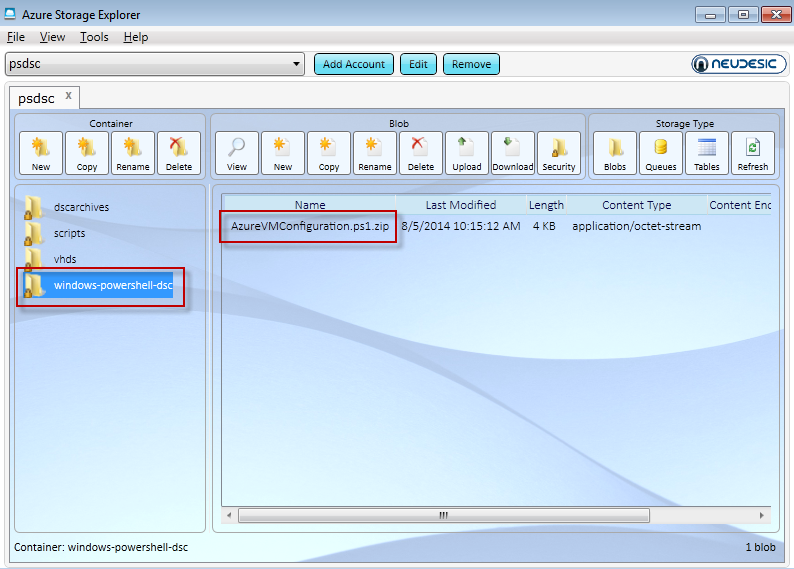Select AzureVMConfiguration.ps1.zip blob row
Screen dimensions: 794x569
point(310,226)
